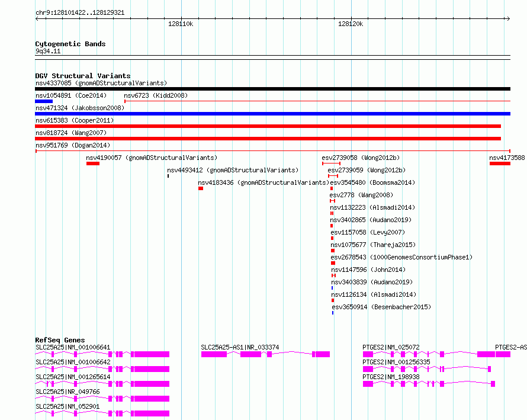
Task: Select the esv1157058 (Levy2007) label
Action: point(368,232)
